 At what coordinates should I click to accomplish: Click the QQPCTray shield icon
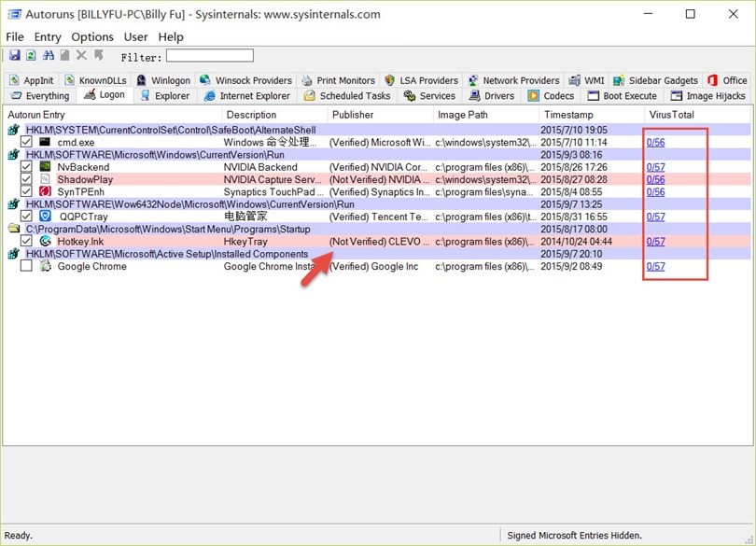tap(45, 217)
